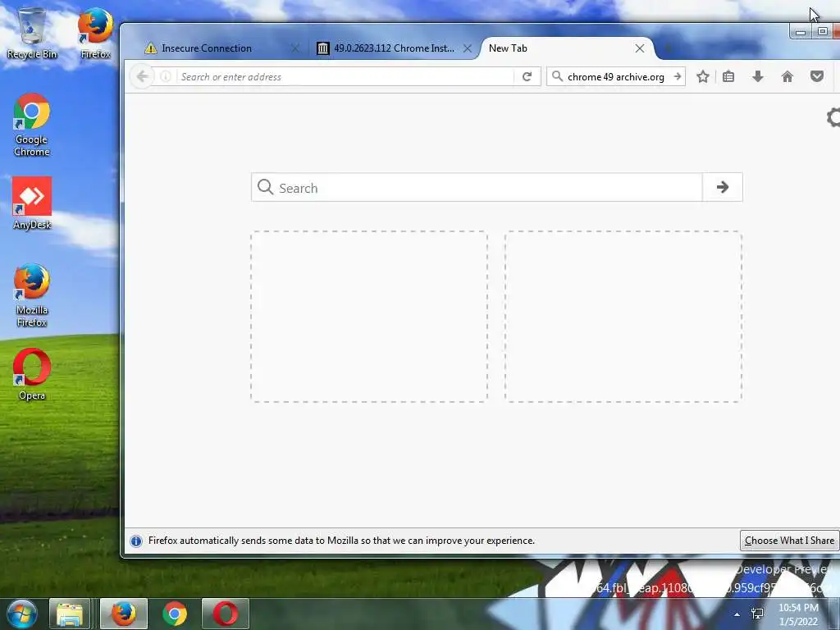Go to Firefox home page
This screenshot has height=630, width=840.
coord(787,76)
